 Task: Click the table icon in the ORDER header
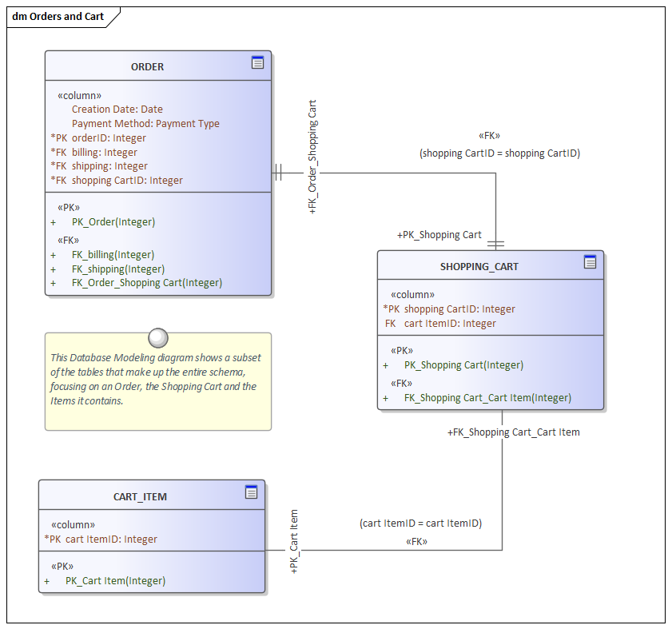click(x=256, y=64)
